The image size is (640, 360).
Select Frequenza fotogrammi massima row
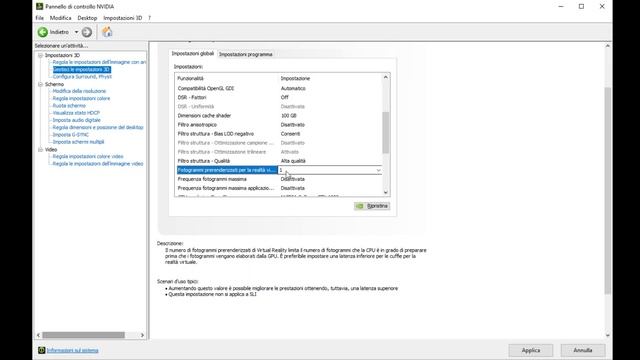[x=279, y=179]
